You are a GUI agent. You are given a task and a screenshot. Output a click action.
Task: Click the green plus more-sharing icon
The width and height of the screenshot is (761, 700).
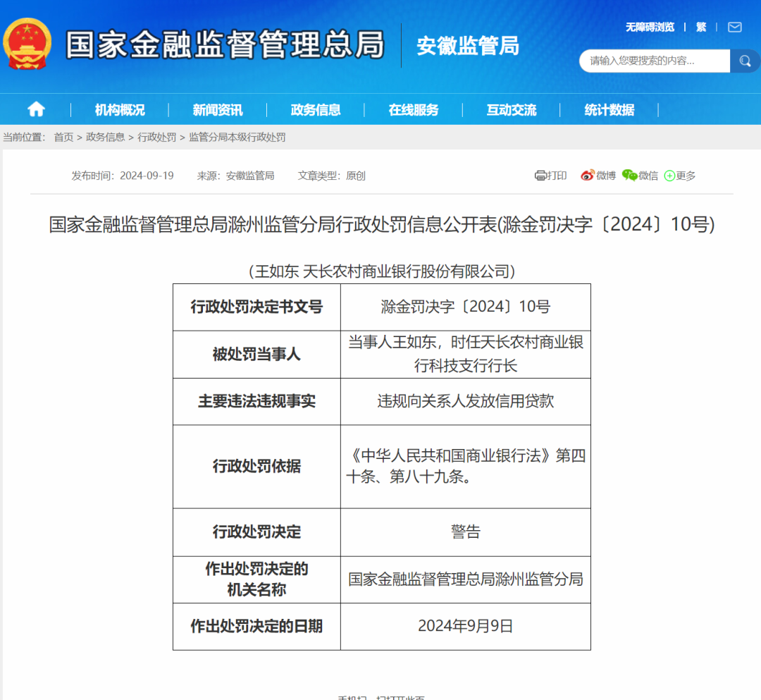coord(669,176)
